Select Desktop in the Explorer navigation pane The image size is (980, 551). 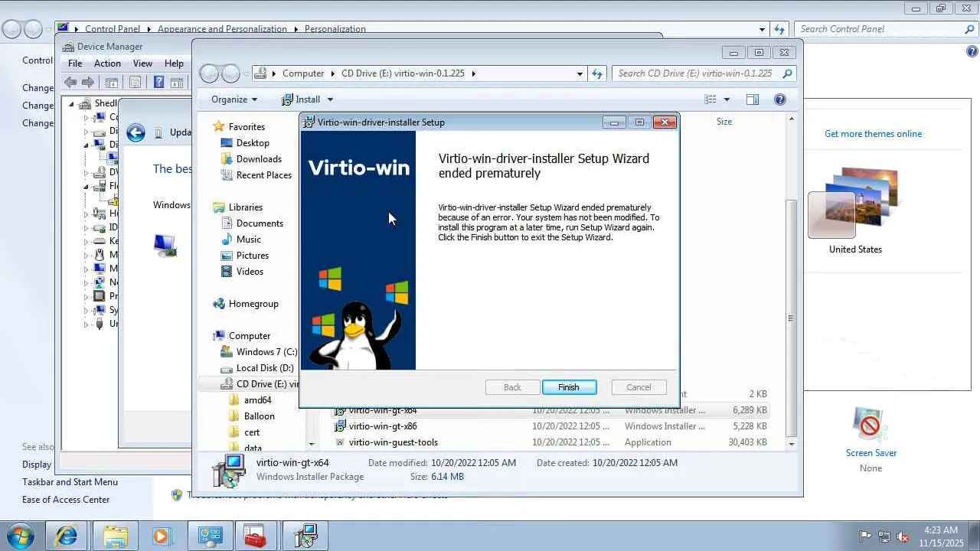253,143
